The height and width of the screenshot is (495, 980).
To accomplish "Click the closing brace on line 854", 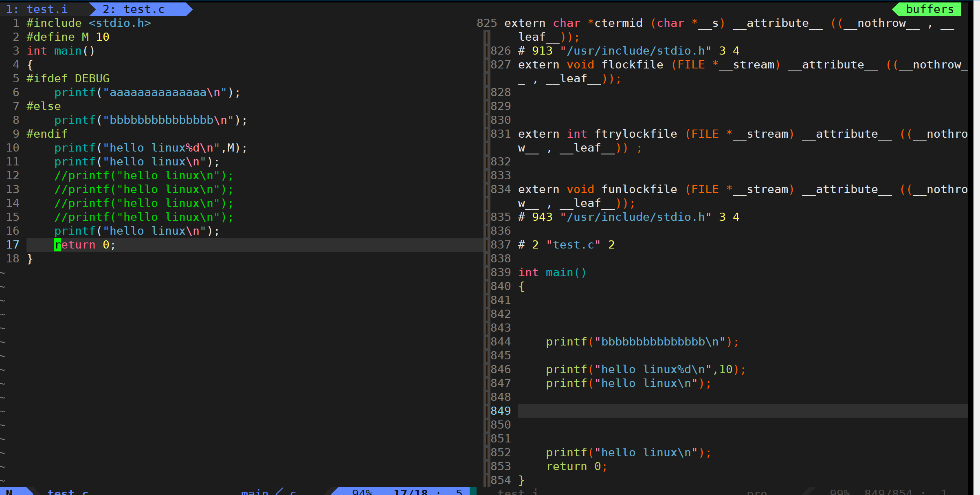I will [521, 480].
